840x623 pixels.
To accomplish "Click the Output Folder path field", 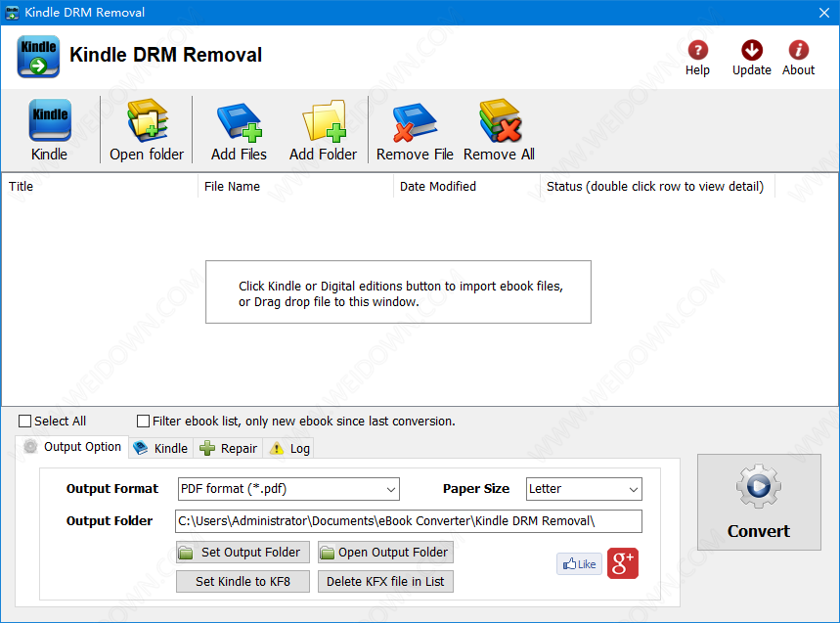I will coord(408,521).
